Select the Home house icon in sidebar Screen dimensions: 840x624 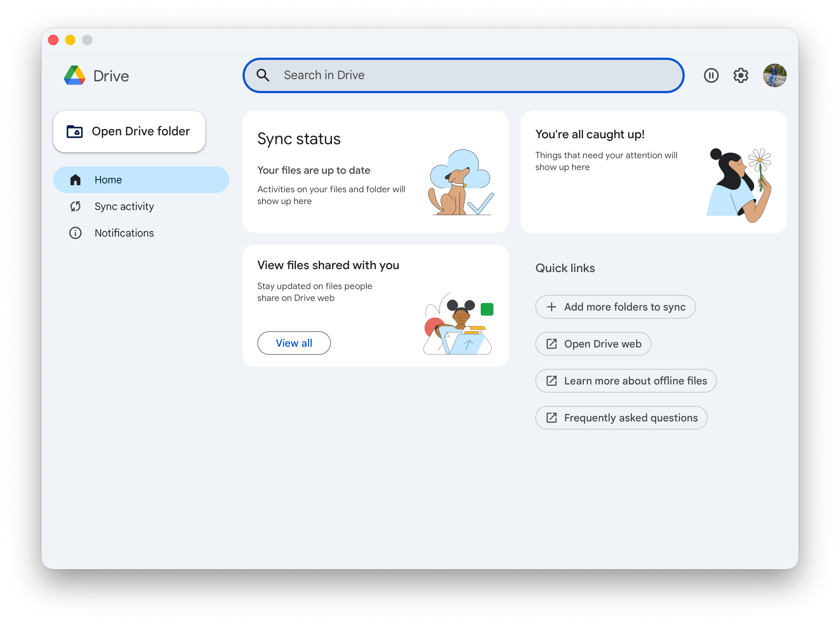[x=75, y=180]
